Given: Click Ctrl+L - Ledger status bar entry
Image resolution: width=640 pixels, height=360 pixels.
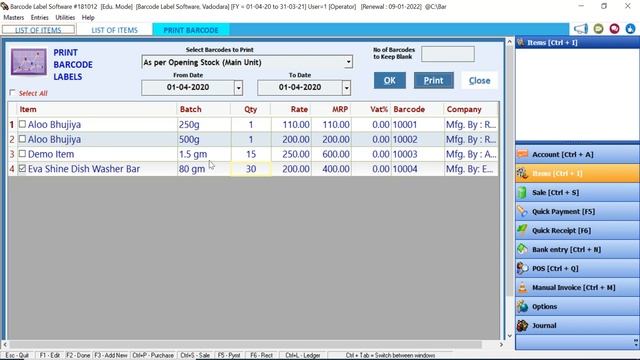Looking at the screenshot, I should coord(302,356).
